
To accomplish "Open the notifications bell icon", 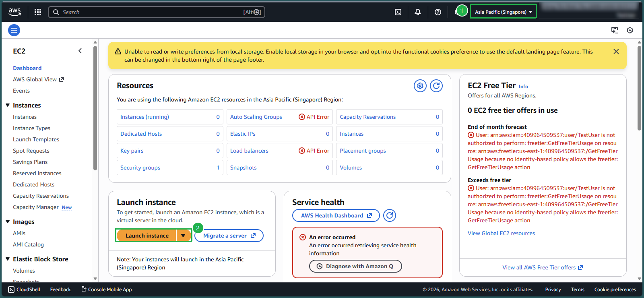I will 418,12.
